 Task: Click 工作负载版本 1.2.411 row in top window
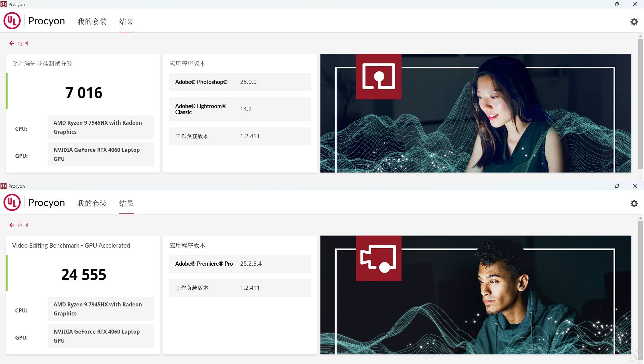click(x=240, y=136)
